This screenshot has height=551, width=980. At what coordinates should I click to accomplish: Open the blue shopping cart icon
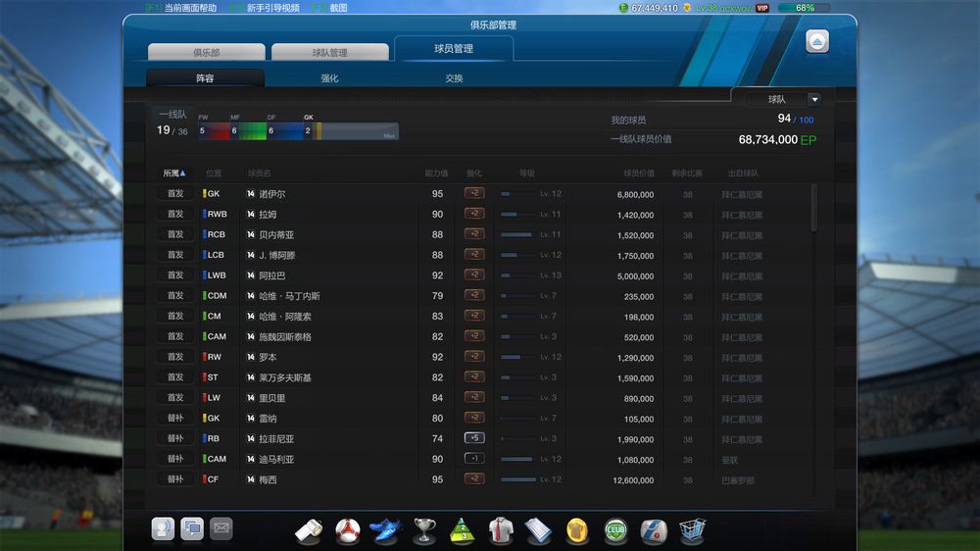(x=691, y=531)
